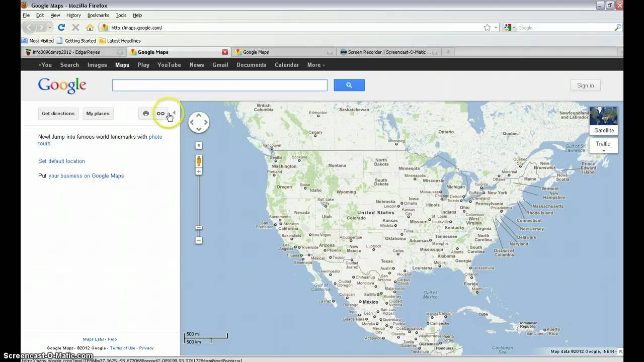
Task: Open your business on Google Maps link
Action: pyautogui.click(x=86, y=176)
